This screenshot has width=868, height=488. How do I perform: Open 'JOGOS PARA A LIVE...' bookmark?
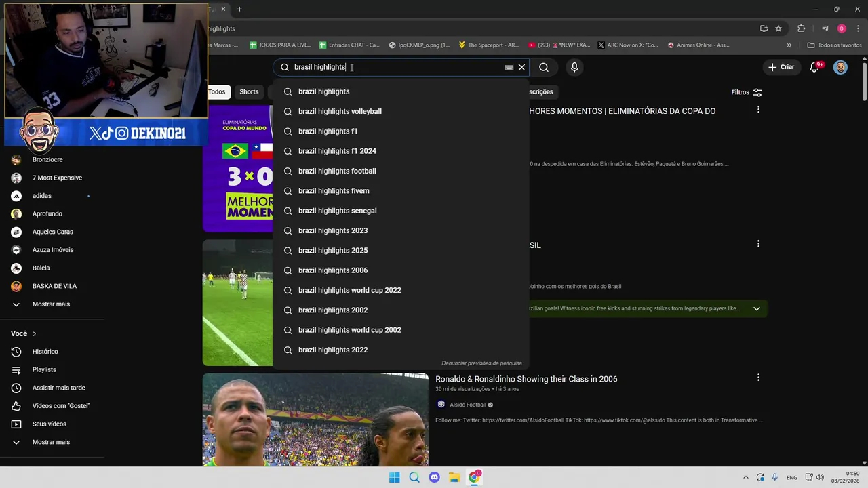tap(280, 45)
